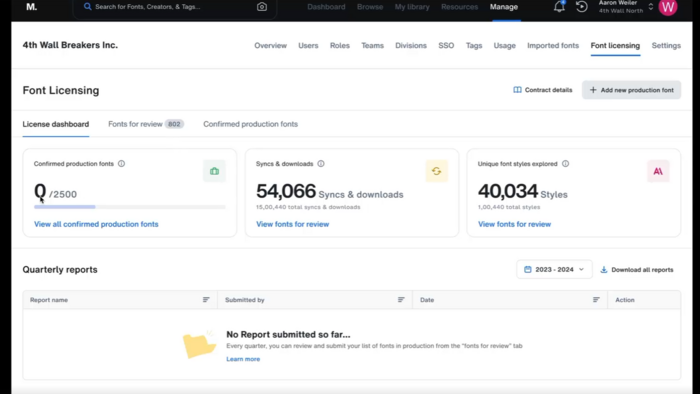Select the Font licensing tab
The height and width of the screenshot is (394, 700).
[615, 46]
